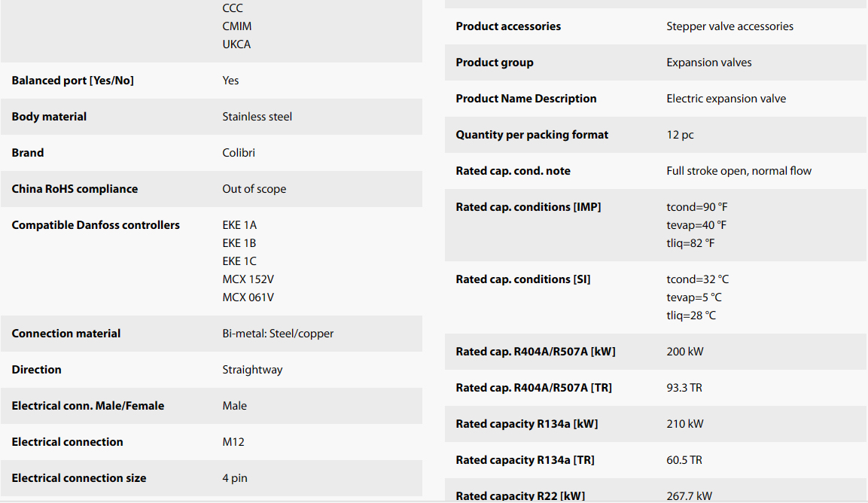Viewport: 868px width, 503px height.
Task: Click the 'Rated capacity R134a [TR]' label
Action: click(x=525, y=460)
